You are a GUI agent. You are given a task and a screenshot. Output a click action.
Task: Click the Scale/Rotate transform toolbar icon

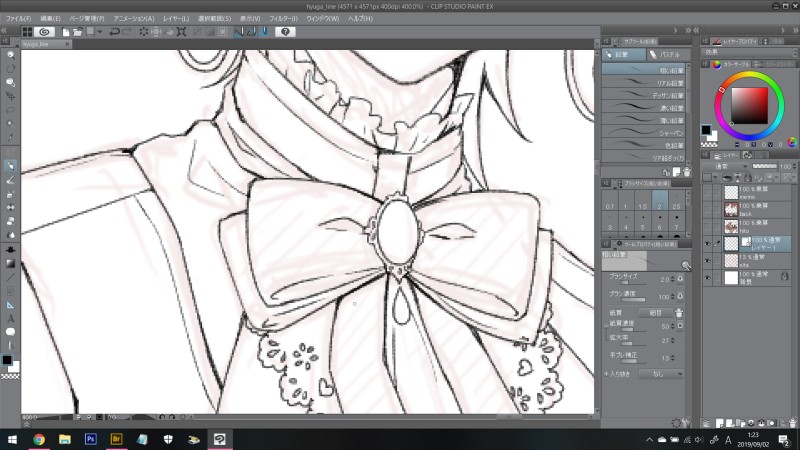point(181,32)
